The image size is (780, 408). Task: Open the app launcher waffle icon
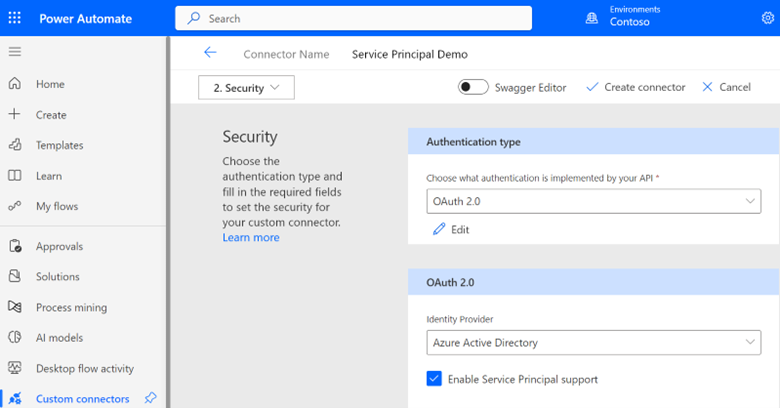pos(16,18)
